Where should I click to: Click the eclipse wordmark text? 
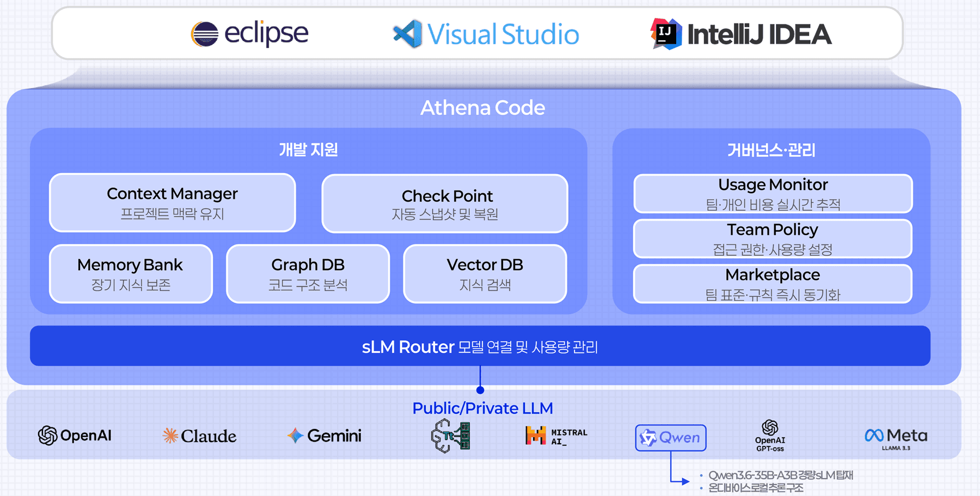[x=266, y=34]
